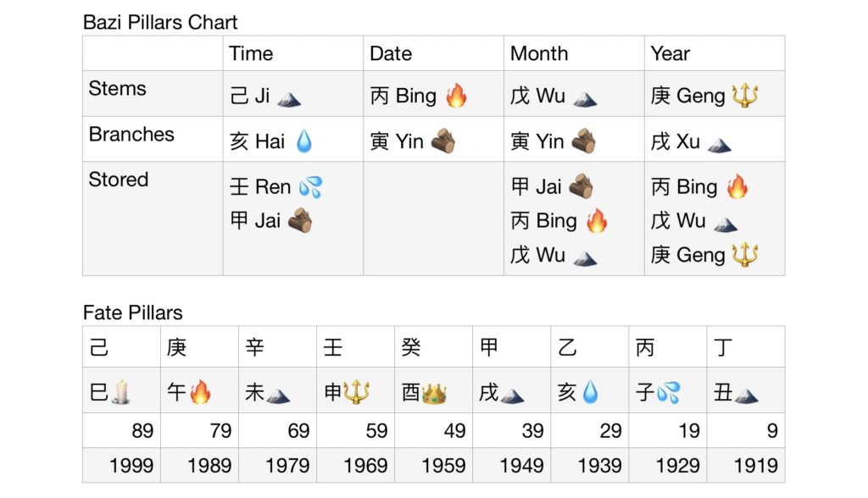The height and width of the screenshot is (498, 868).
Task: Click the wood log emoji beside Date branch Yin
Action: click(442, 141)
